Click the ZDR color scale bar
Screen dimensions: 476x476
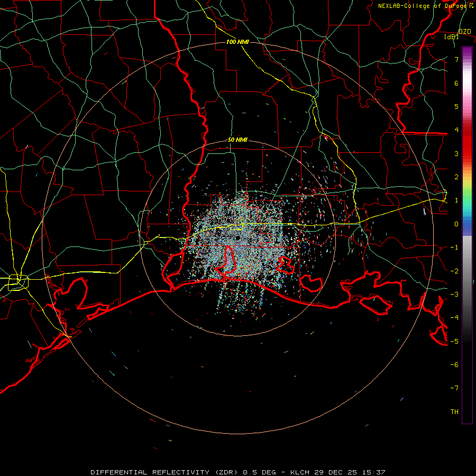click(467, 235)
